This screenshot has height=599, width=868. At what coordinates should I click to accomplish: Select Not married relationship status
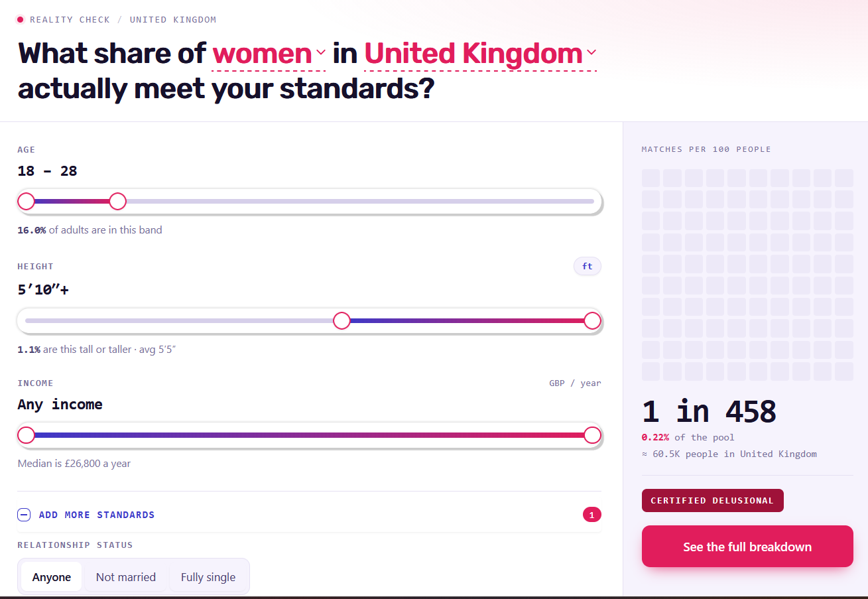point(126,577)
